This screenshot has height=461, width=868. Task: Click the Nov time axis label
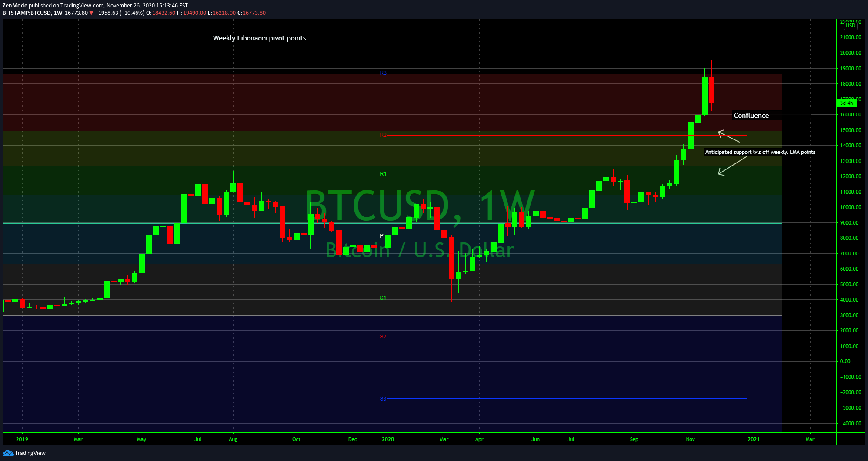click(x=691, y=439)
